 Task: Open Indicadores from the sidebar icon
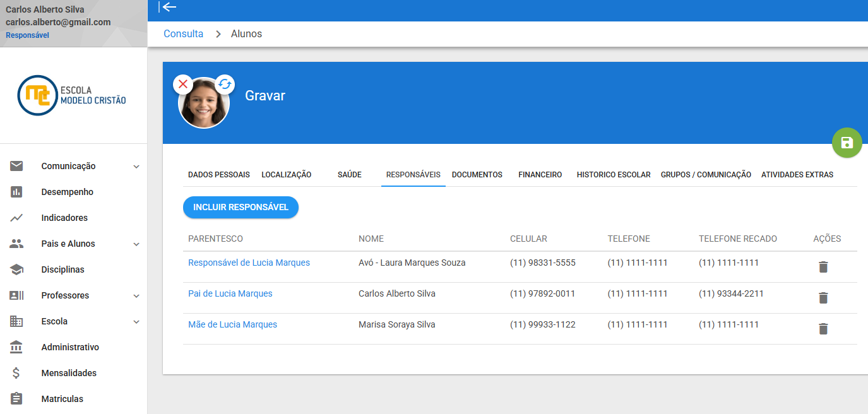click(16, 217)
